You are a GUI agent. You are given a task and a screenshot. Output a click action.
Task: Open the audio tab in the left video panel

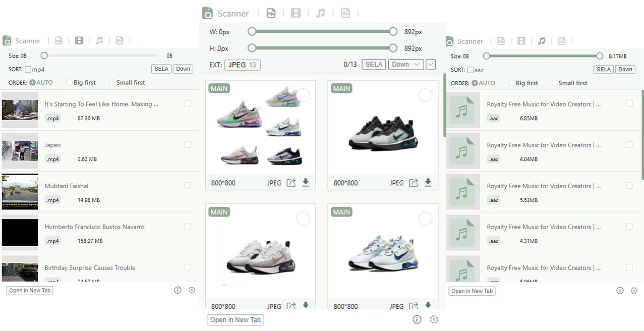click(x=99, y=41)
